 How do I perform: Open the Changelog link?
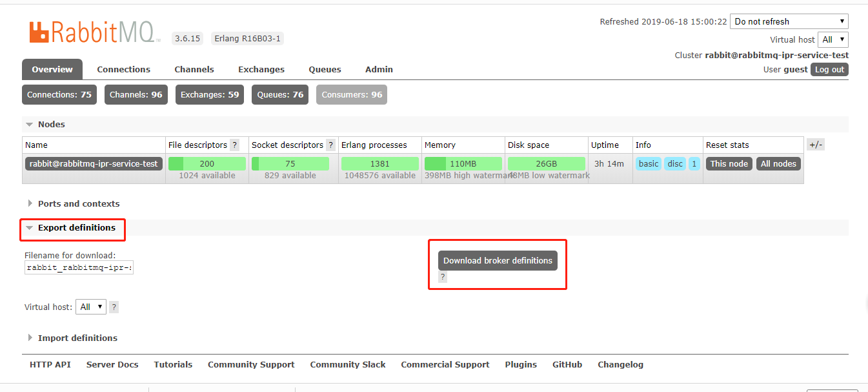tap(621, 365)
